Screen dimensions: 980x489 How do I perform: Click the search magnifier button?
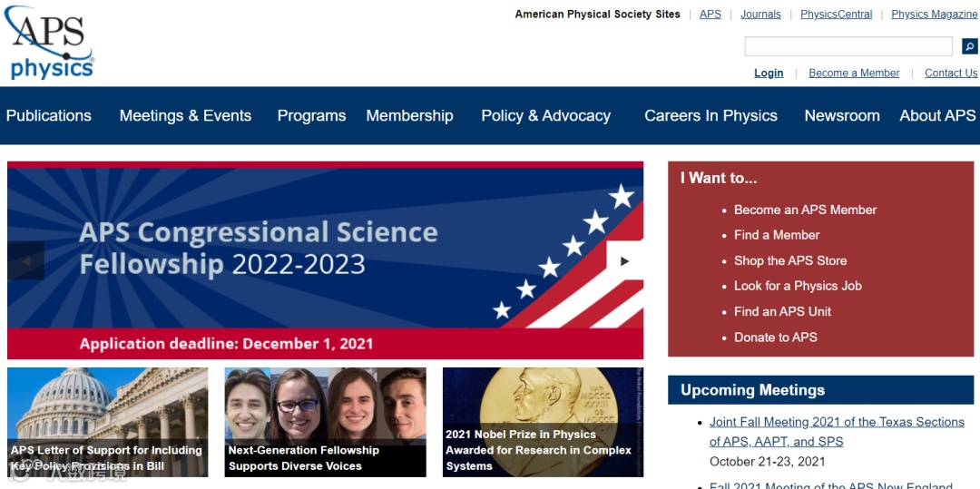(x=969, y=46)
